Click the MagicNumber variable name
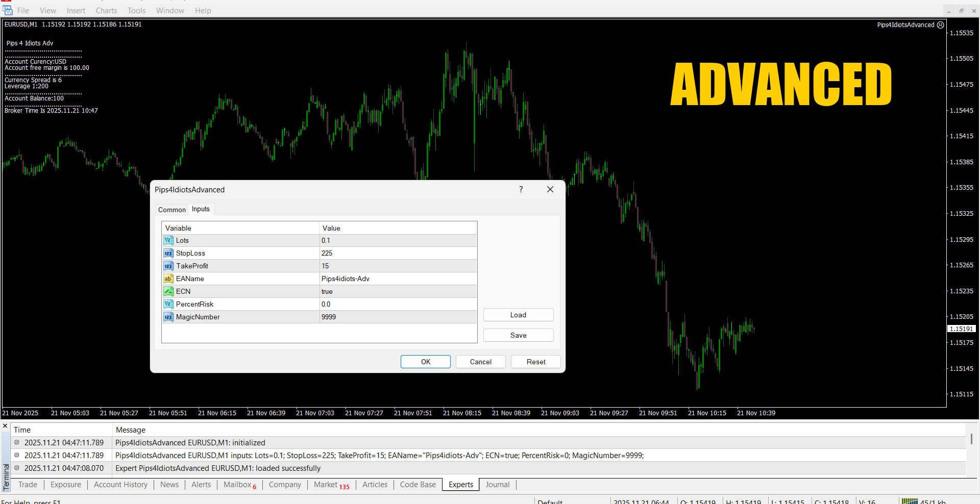980x504 pixels. 198,317
